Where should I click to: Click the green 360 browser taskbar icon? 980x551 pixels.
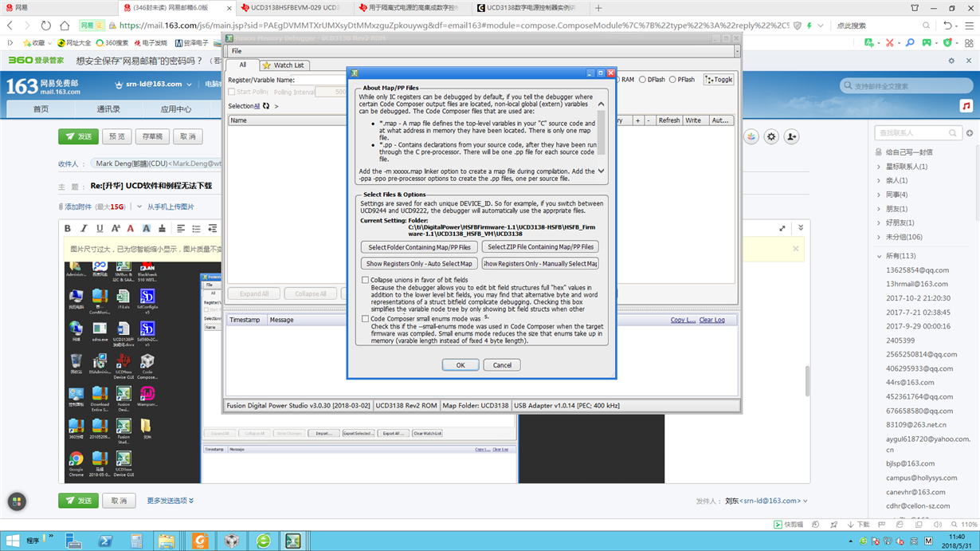[263, 541]
